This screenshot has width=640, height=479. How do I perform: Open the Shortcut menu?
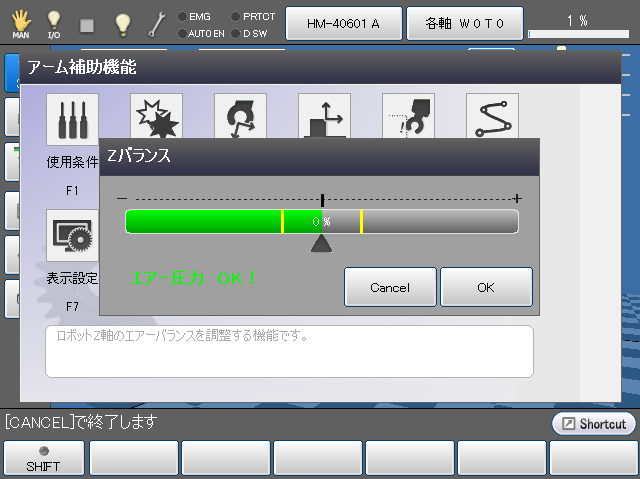point(594,423)
